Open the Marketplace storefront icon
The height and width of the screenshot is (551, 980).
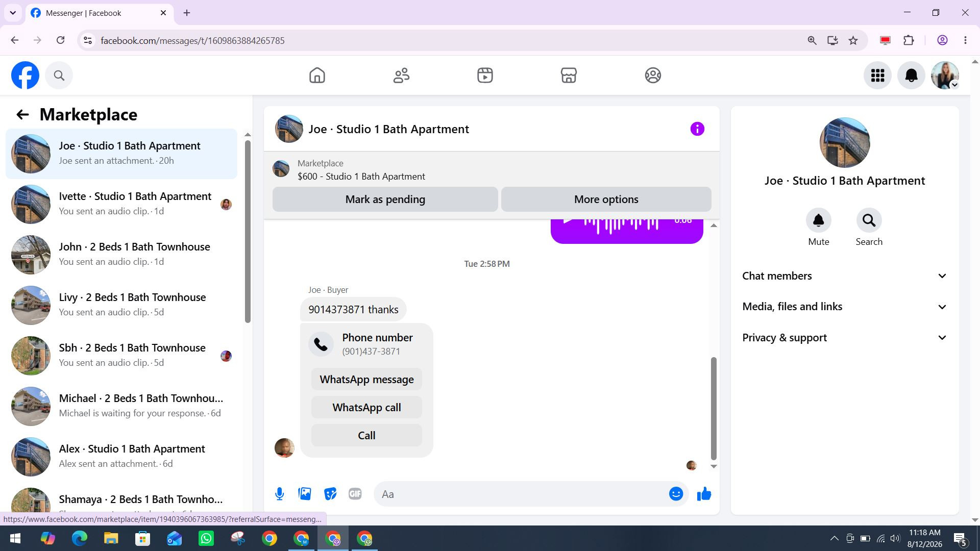point(569,76)
